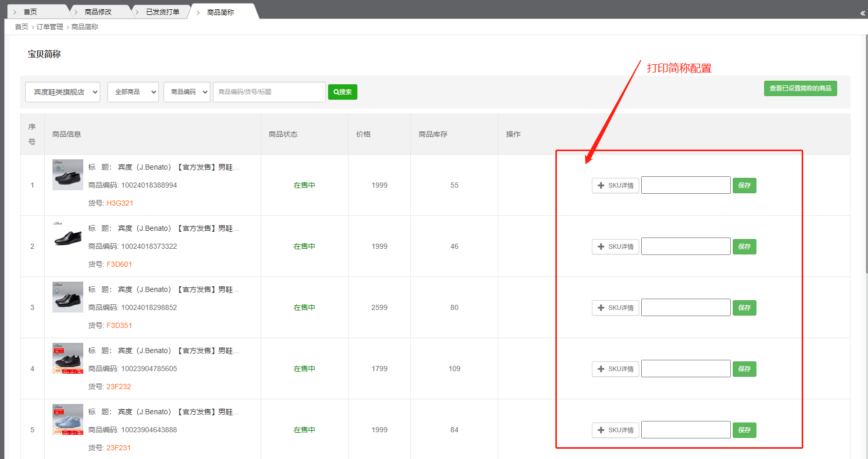Click short name input for product F3D351
The width and height of the screenshot is (868, 459).
[685, 307]
